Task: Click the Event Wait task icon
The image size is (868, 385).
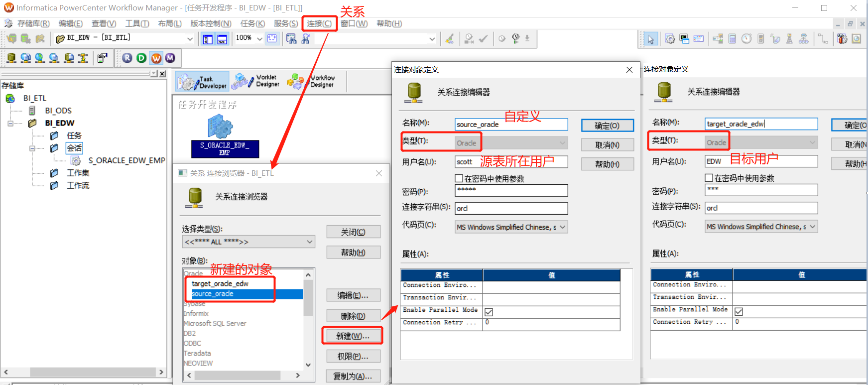Action: pyautogui.click(x=775, y=39)
